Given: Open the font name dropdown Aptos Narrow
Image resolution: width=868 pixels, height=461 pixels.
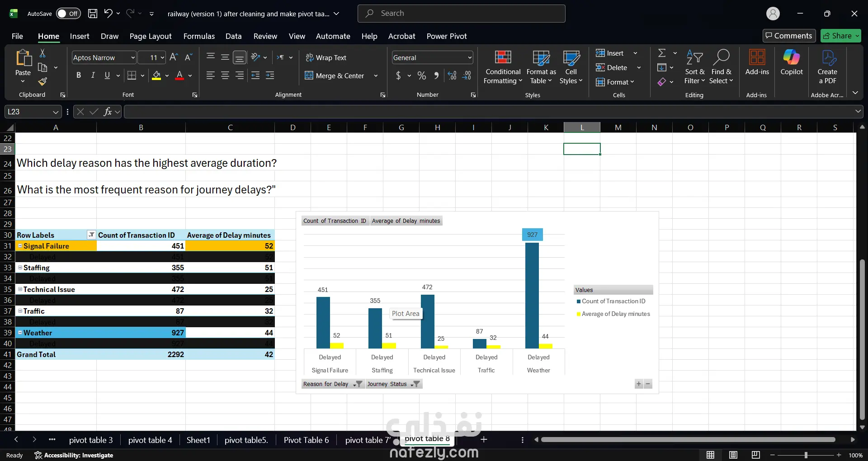Looking at the screenshot, I should [133, 57].
